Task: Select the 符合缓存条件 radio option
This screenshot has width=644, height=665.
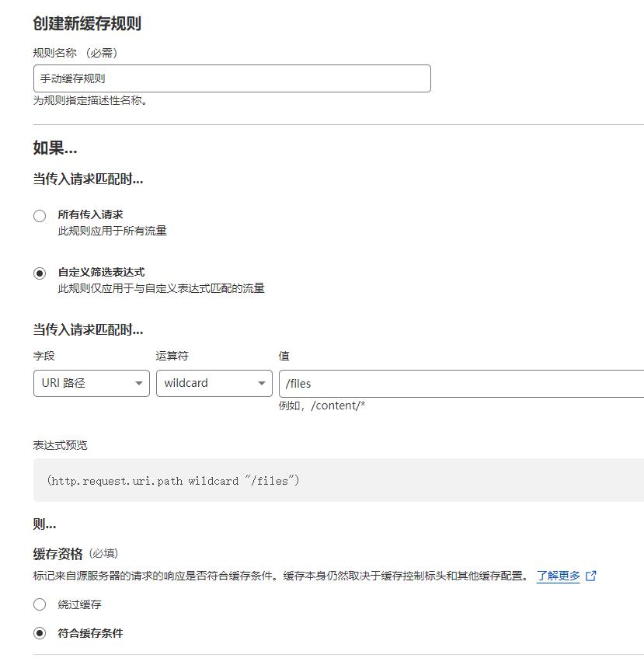Action: point(40,633)
